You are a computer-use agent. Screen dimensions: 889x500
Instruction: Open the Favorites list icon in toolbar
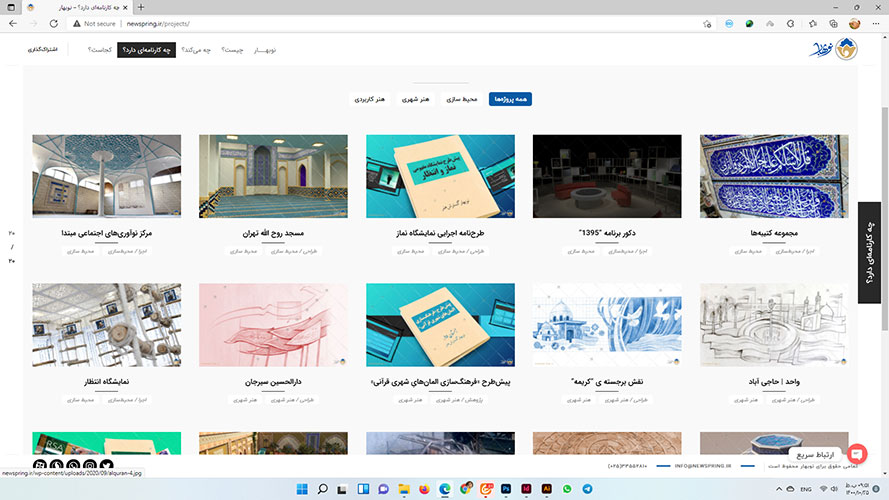pyautogui.click(x=812, y=24)
